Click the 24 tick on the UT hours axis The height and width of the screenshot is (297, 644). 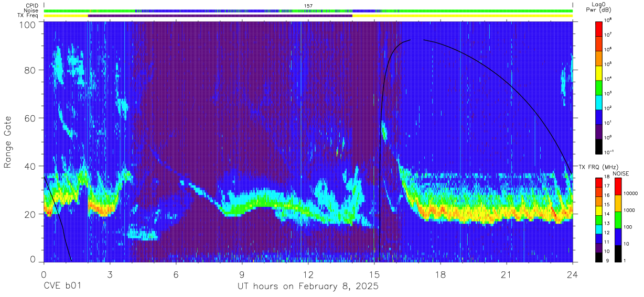click(x=573, y=274)
